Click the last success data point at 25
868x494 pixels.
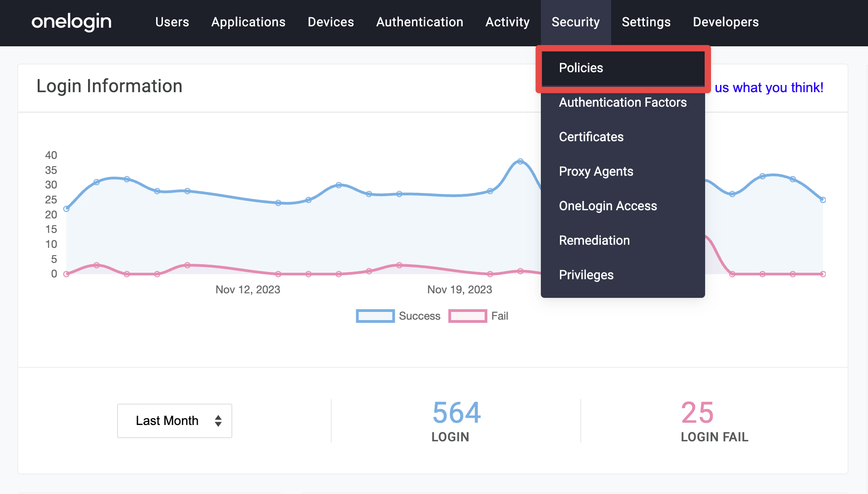coord(823,200)
